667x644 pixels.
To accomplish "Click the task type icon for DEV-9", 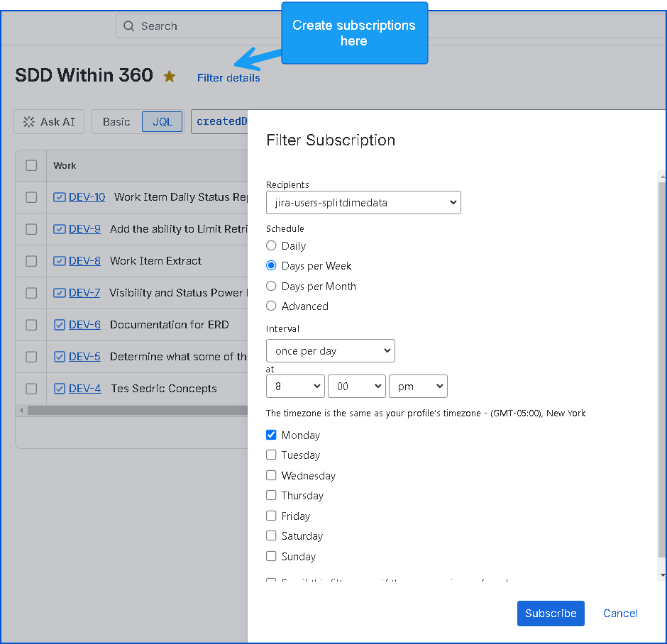I will pos(59,229).
